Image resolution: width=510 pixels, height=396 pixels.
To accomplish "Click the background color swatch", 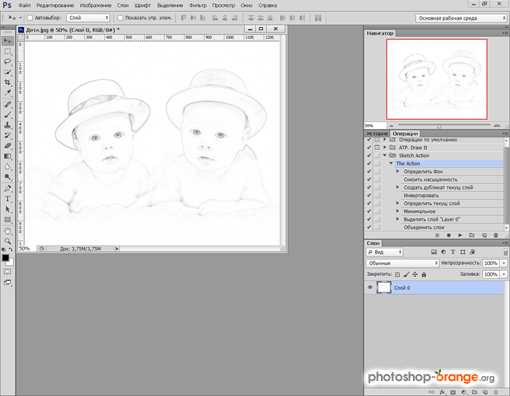I will click(10, 262).
